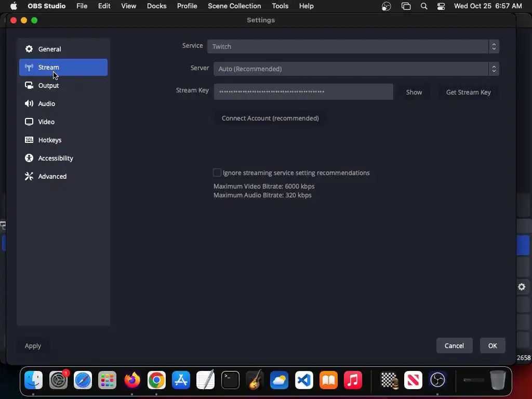Open the Video settings monitor icon
The height and width of the screenshot is (399, 532).
[29, 122]
